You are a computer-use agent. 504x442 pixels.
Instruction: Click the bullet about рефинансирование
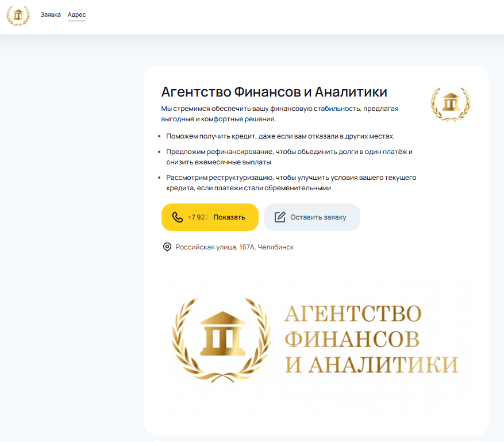tap(289, 156)
